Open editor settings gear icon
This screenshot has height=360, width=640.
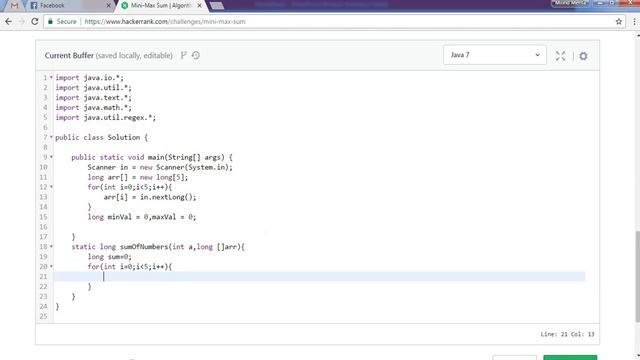pyautogui.click(x=583, y=56)
